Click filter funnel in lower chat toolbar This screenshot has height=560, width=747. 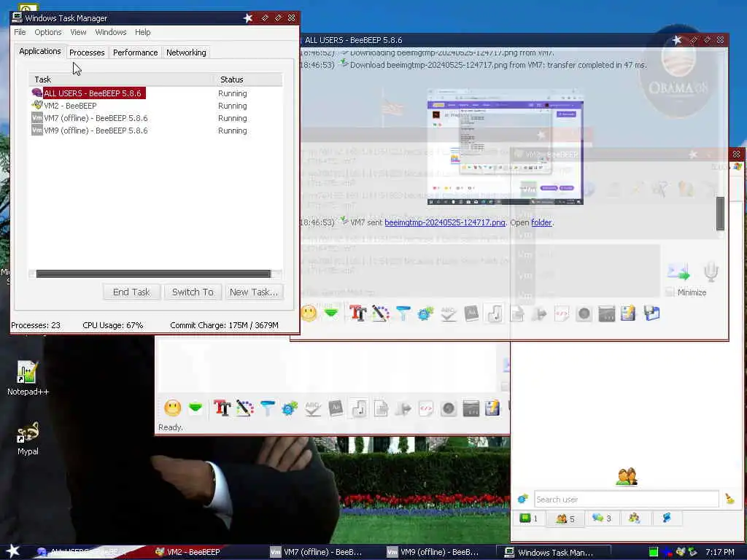267,408
